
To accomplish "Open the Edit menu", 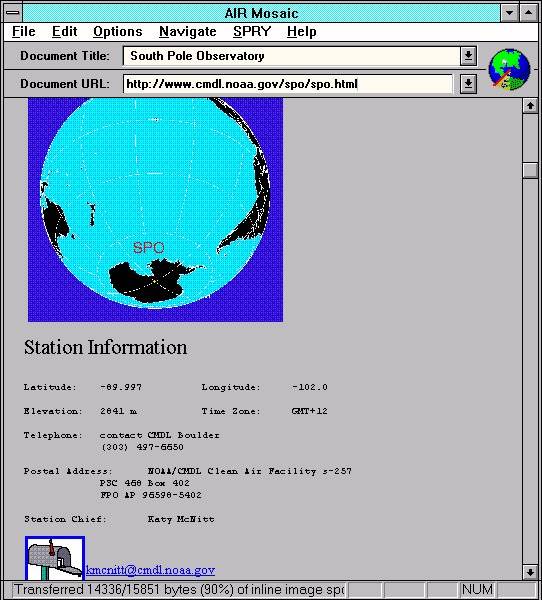I will click(65, 31).
